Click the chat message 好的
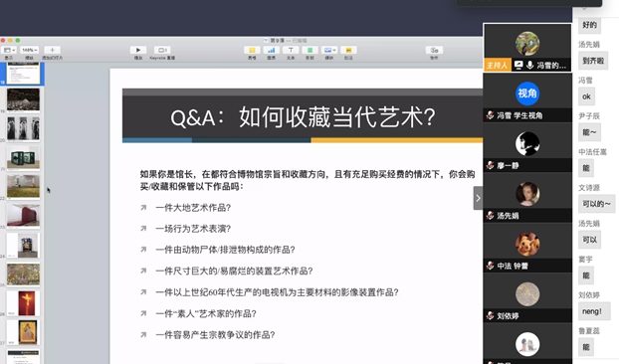Image resolution: width=619 pixels, height=364 pixels. pyautogui.click(x=589, y=25)
